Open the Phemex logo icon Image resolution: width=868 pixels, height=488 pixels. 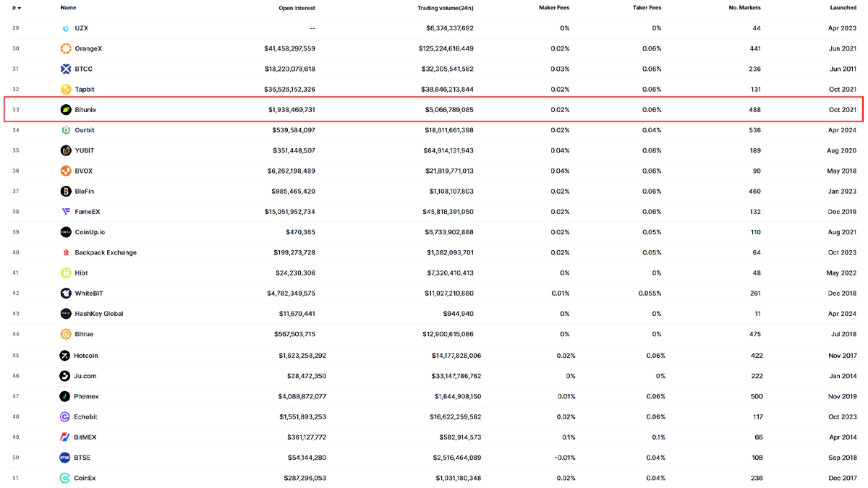click(x=65, y=396)
